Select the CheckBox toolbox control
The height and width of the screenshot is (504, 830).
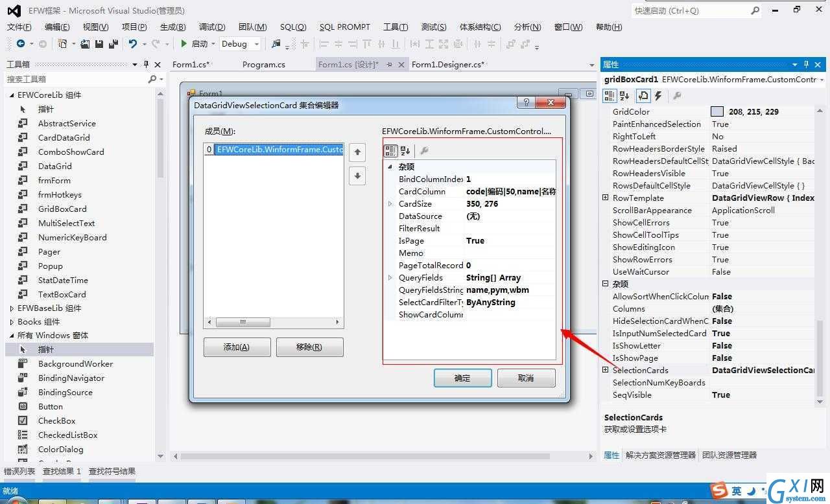tap(57, 420)
